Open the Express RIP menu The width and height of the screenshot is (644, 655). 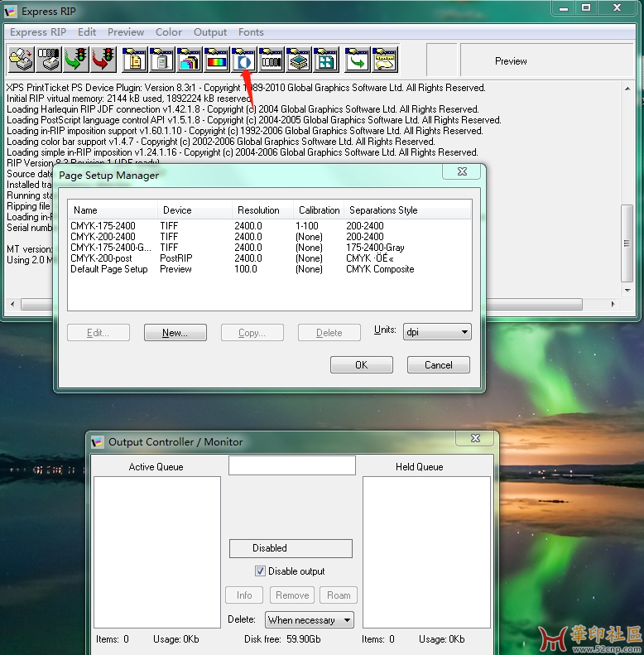click(x=38, y=32)
